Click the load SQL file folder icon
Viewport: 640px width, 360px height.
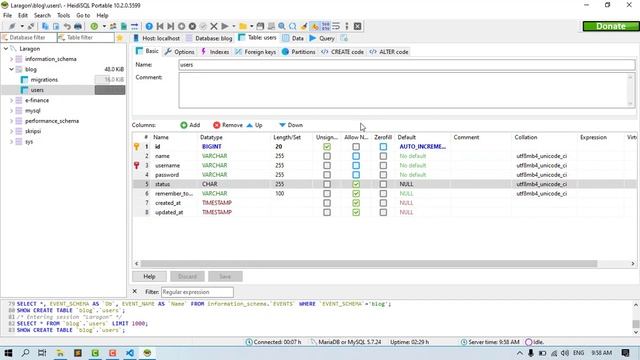pyautogui.click(x=243, y=26)
